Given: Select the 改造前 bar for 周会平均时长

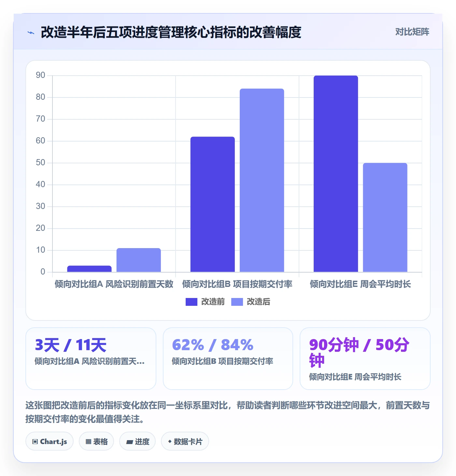Looking at the screenshot, I should 336,174.
